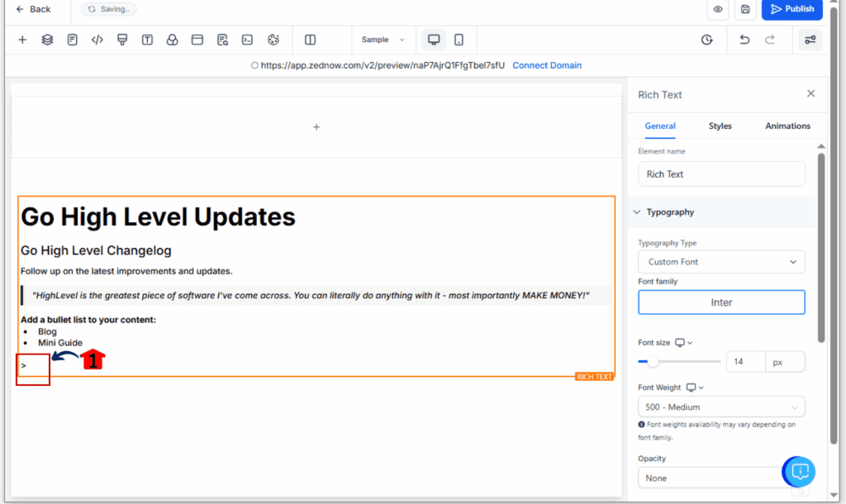Screen dimensions: 846x504
Task: Open the chat support bubble
Action: click(x=800, y=472)
